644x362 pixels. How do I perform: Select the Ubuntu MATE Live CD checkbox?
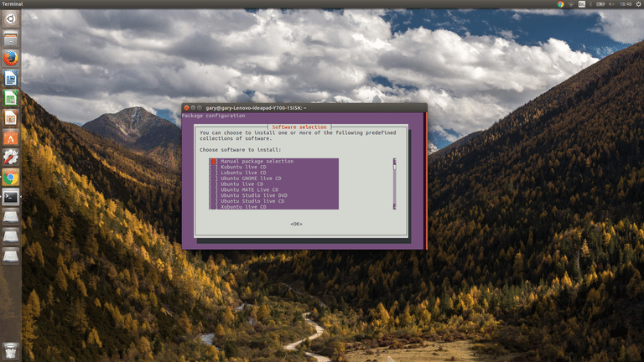pos(214,189)
